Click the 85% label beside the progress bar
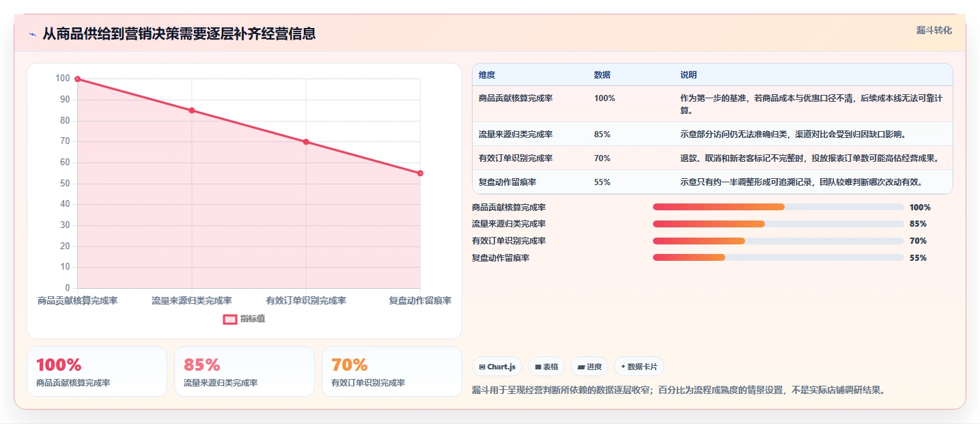The height and width of the screenshot is (424, 980). click(x=918, y=224)
